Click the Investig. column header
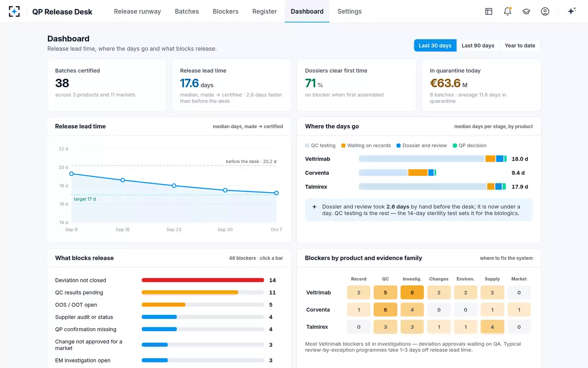Viewport: 588px width, 368px height. click(412, 279)
